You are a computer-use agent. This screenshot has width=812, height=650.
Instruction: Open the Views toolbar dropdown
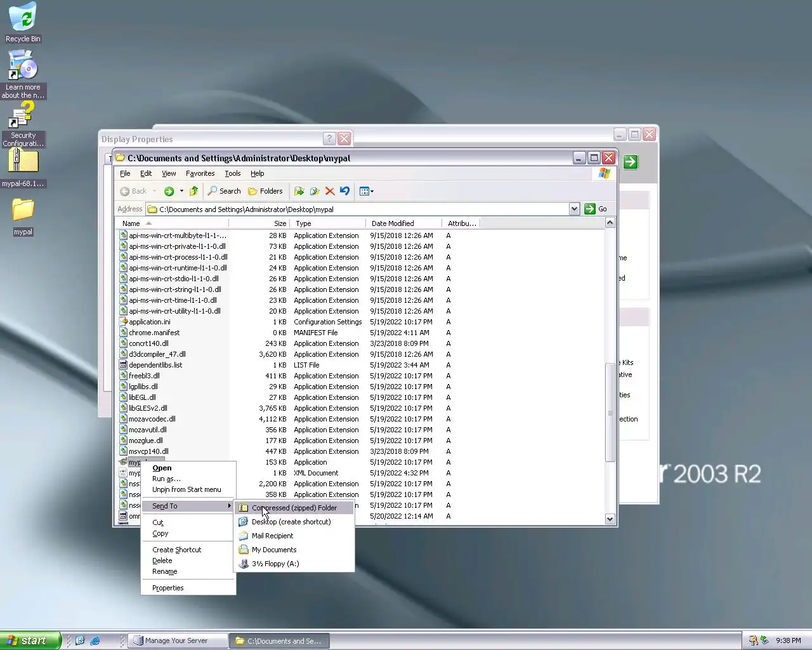[x=367, y=191]
